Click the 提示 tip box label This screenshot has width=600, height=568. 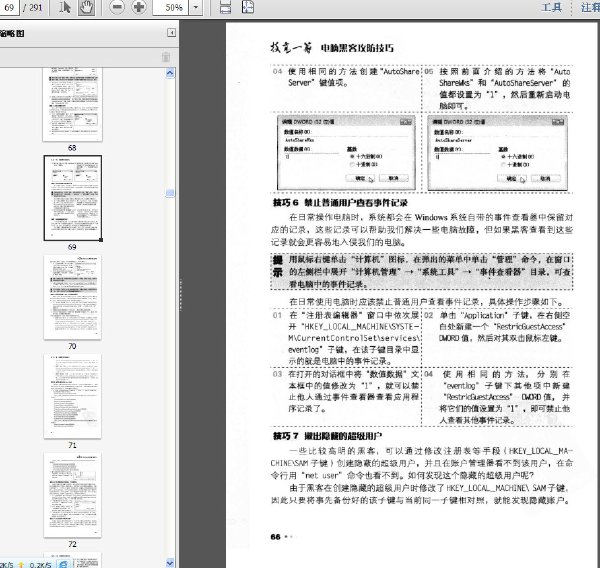coord(278,266)
